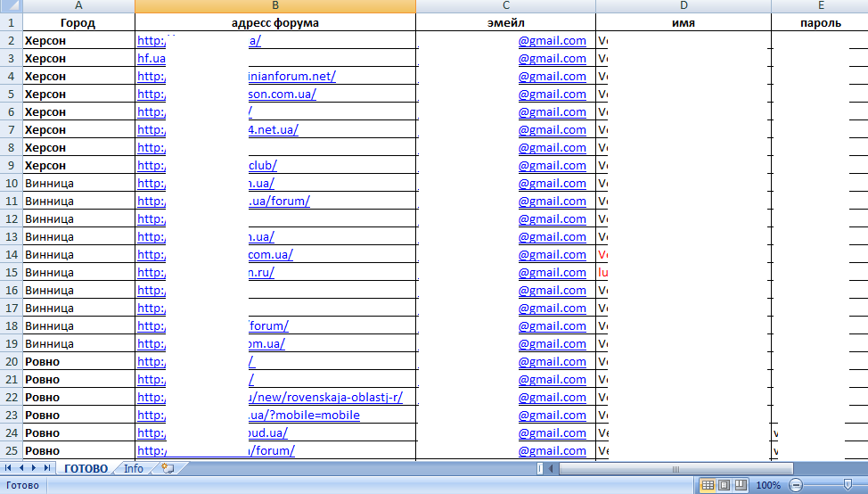The width and height of the screenshot is (868, 494).
Task: Select the row 14 header
Action: point(11,255)
